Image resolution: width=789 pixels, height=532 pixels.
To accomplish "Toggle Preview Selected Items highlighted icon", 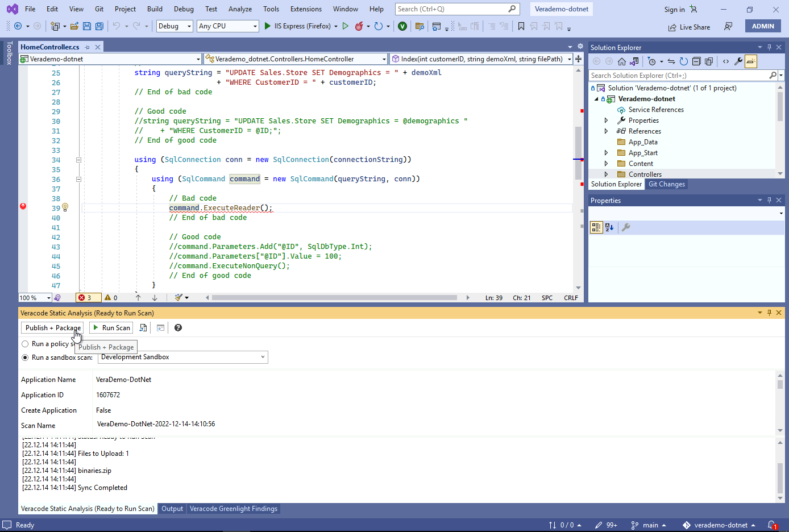I will (751, 61).
